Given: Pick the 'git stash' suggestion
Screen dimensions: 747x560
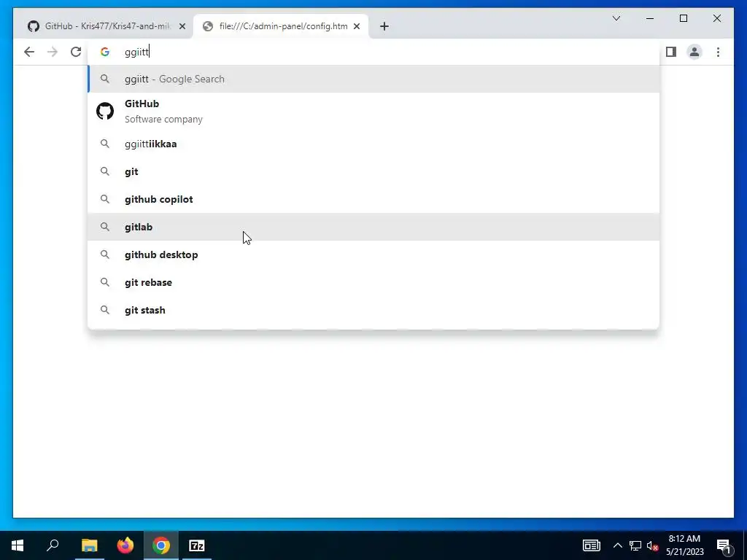Looking at the screenshot, I should [374, 309].
